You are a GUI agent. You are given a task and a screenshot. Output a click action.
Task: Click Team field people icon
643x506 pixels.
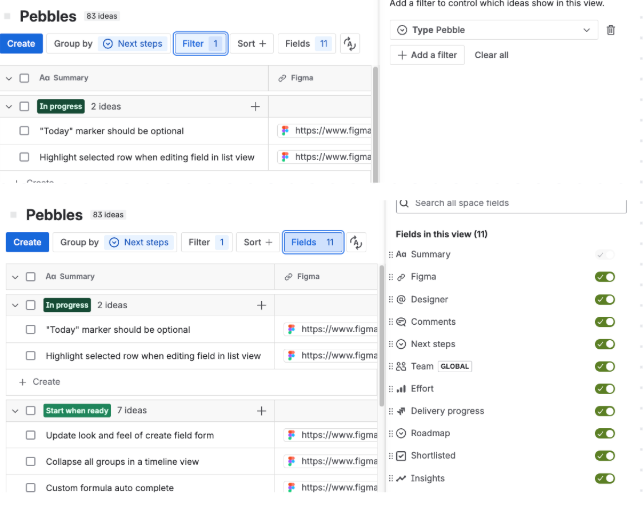[x=401, y=367]
